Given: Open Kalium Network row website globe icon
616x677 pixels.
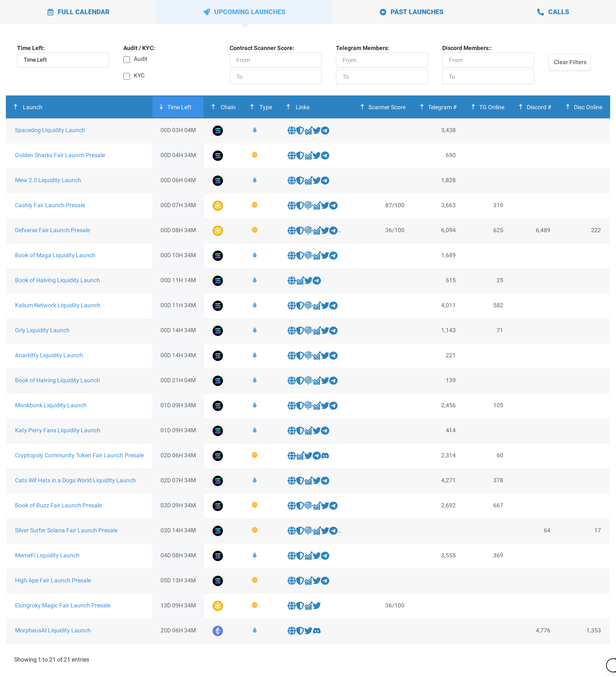Looking at the screenshot, I should tap(291, 306).
